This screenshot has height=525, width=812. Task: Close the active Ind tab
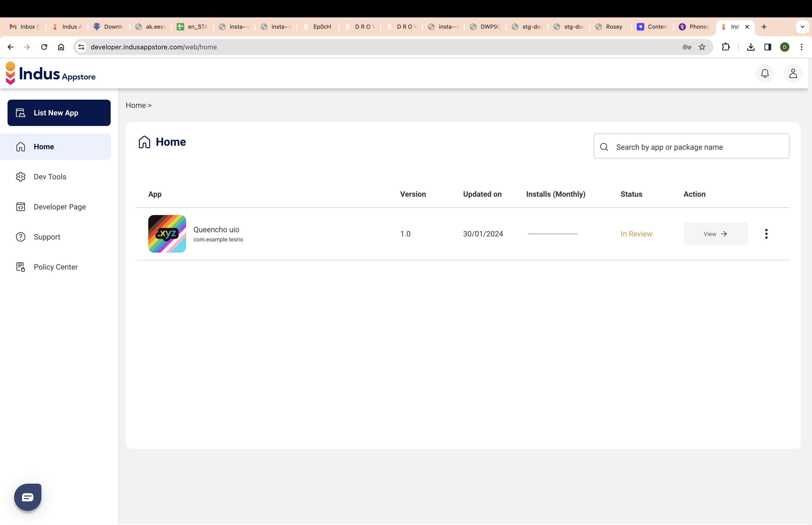point(747,27)
